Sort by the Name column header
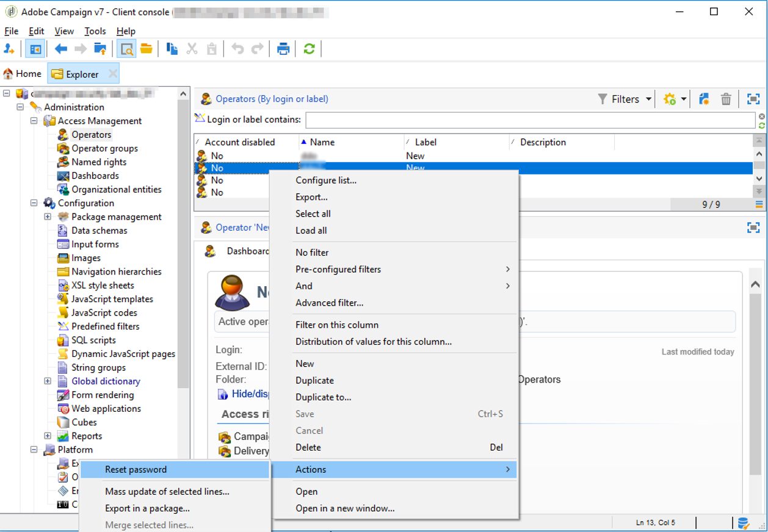Screen dimensions: 768x532 [x=352, y=142]
